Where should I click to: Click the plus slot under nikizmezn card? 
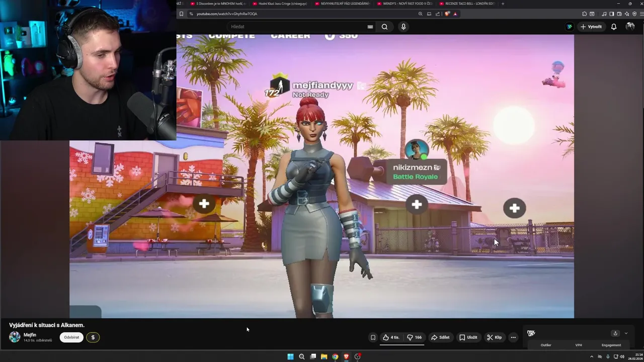click(417, 205)
